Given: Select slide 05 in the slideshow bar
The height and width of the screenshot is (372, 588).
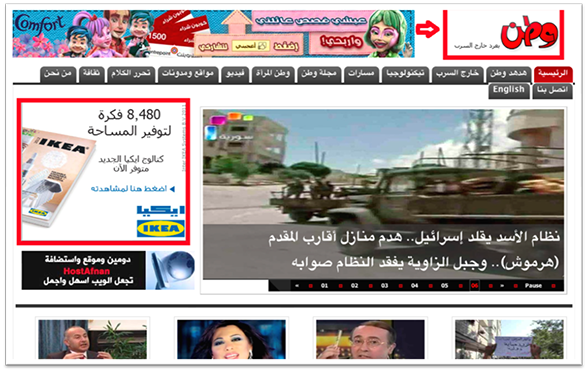Looking at the screenshot, I should [444, 286].
